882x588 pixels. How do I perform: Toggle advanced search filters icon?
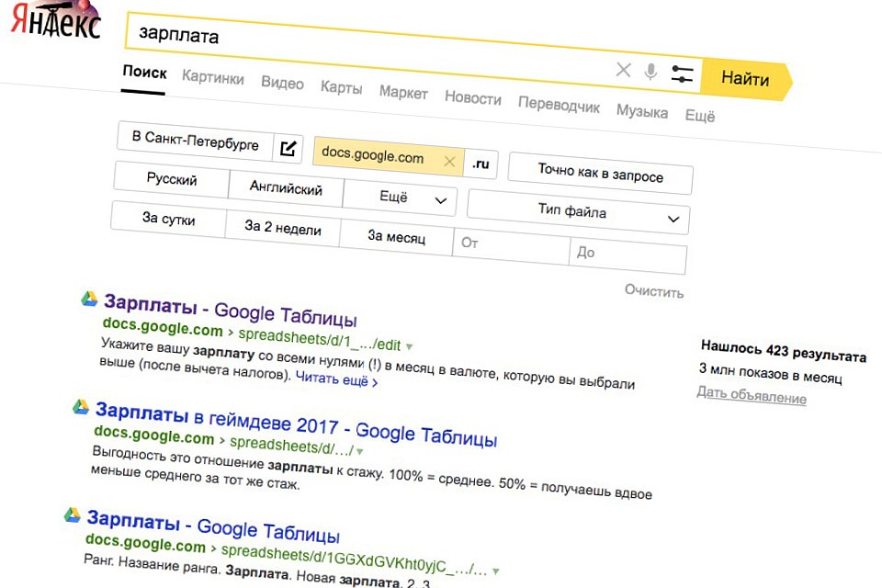coord(682,74)
